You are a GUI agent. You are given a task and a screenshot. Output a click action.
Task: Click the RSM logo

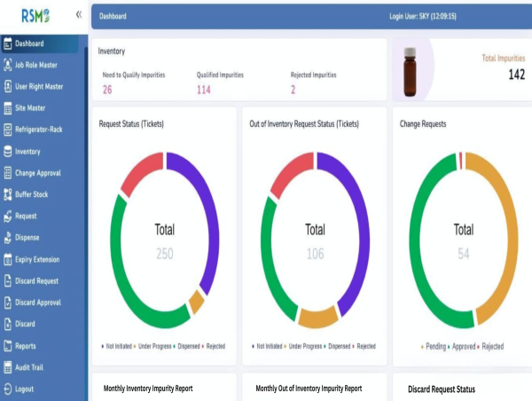(35, 16)
